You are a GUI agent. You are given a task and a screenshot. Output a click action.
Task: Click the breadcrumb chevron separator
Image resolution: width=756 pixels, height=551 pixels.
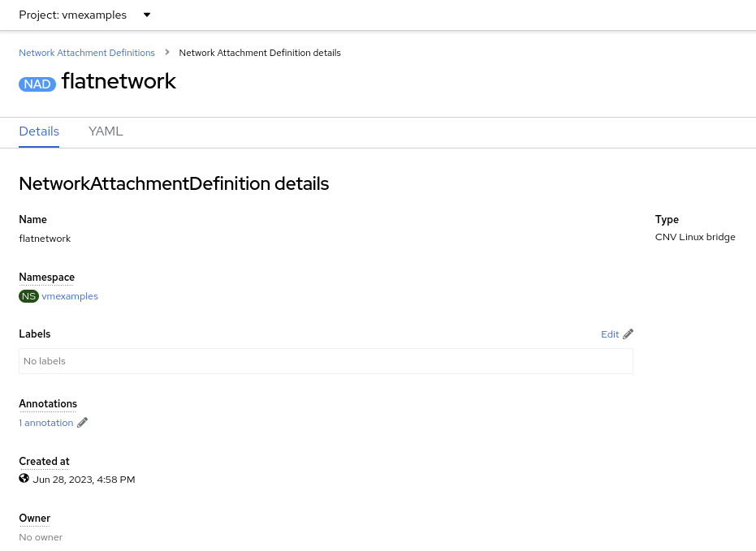(x=167, y=53)
